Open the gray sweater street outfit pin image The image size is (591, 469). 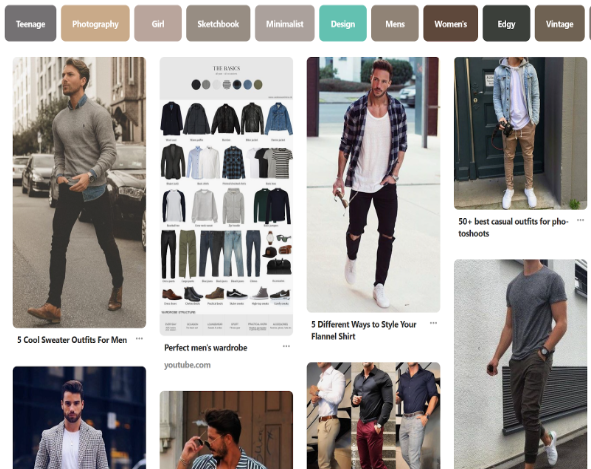tap(79, 192)
